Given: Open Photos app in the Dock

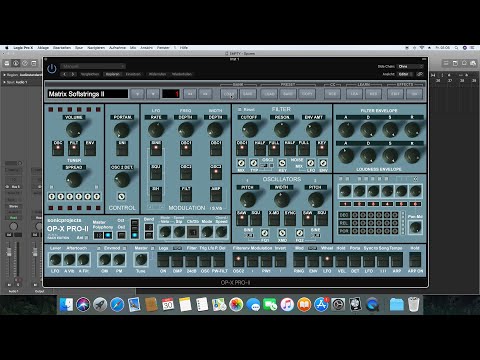Looking at the screenshot, I should 236,304.
